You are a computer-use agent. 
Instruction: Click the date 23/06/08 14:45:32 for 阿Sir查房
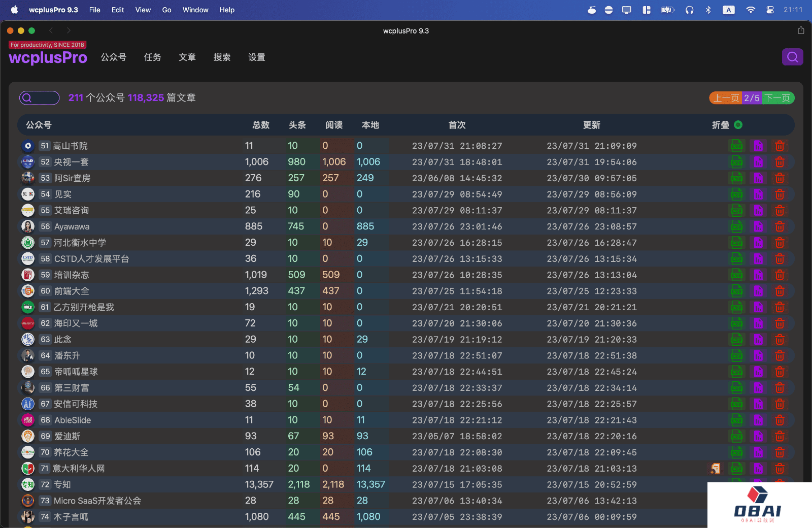tap(457, 178)
